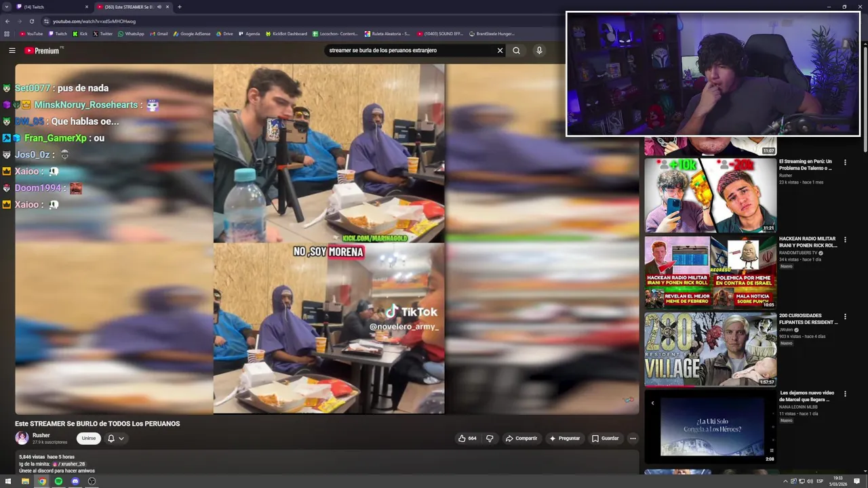Click the address bar URL
The height and width of the screenshot is (488, 868).
(x=94, y=21)
